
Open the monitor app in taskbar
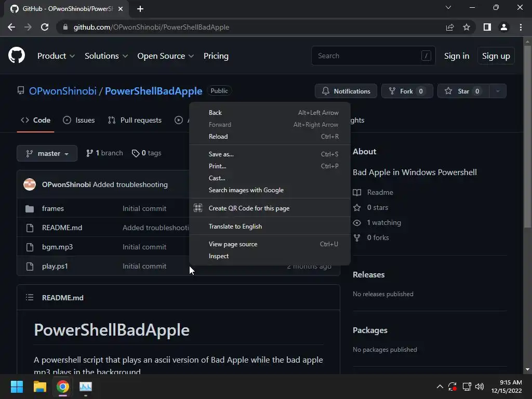coord(86,387)
